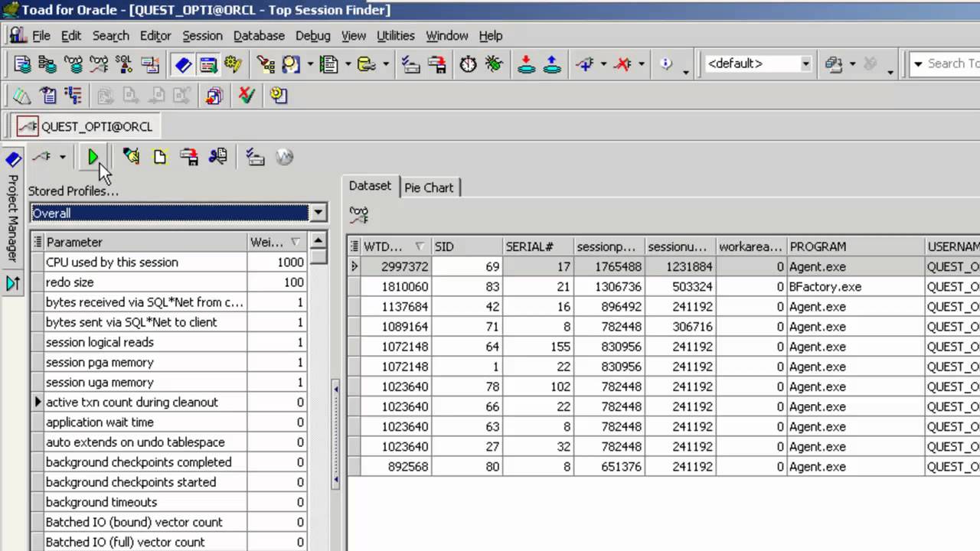Click the redo size weight value 100
This screenshot has height=551, width=980.
(276, 282)
